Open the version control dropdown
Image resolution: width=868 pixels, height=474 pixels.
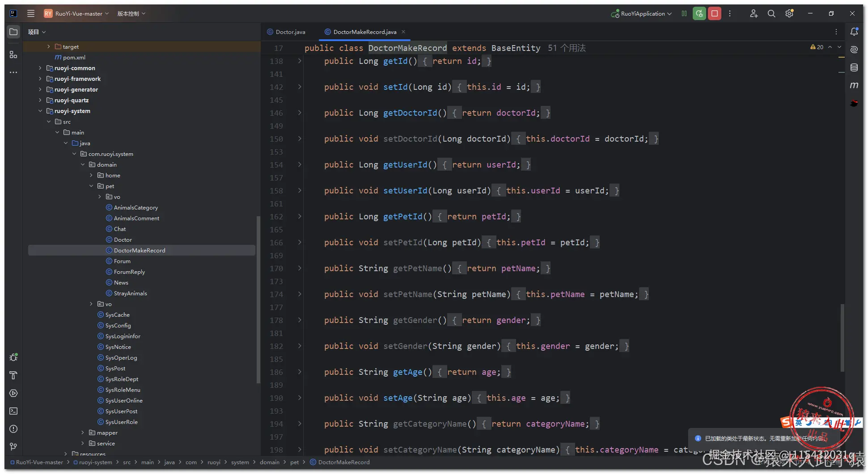[131, 13]
